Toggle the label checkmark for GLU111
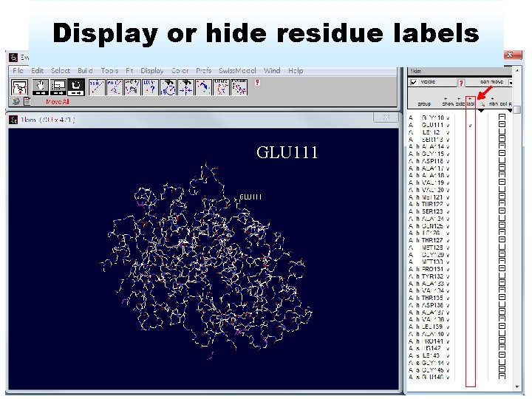Image resolution: width=532 pixels, height=399 pixels. (470, 125)
